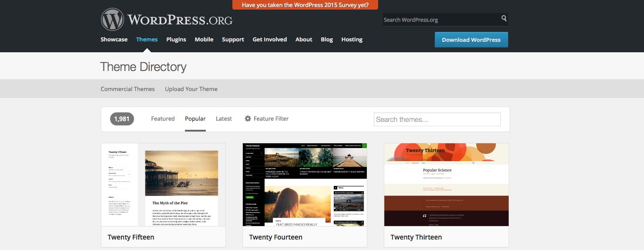Screen dimensions: 644x250
Task: Click the Twenty Fifteen theme title
Action: click(131, 237)
